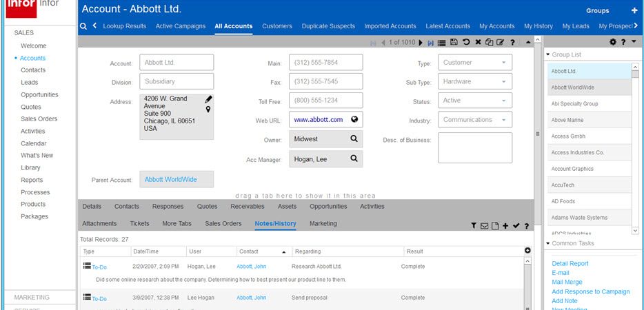Filter notes/history with funnel icon
Screen dimensions: 644x310
point(474,226)
